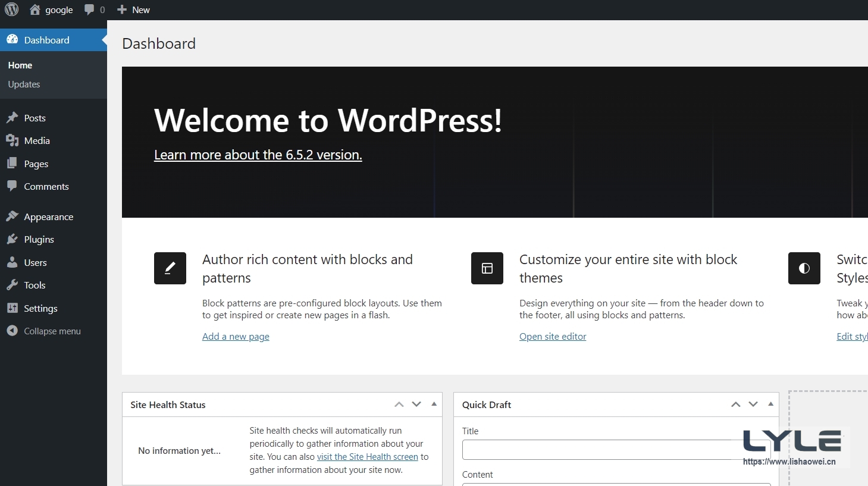The height and width of the screenshot is (486, 868).
Task: Click the Plugins plug icon
Action: [x=12, y=239]
